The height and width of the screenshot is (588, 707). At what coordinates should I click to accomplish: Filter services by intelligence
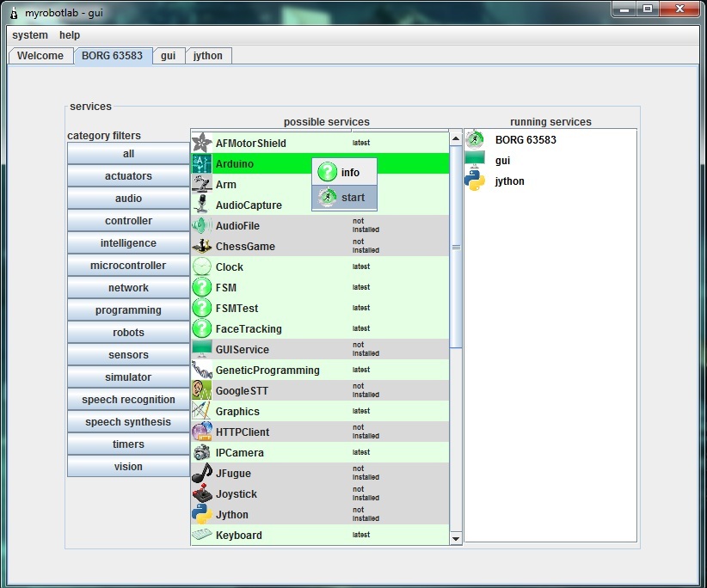[128, 243]
